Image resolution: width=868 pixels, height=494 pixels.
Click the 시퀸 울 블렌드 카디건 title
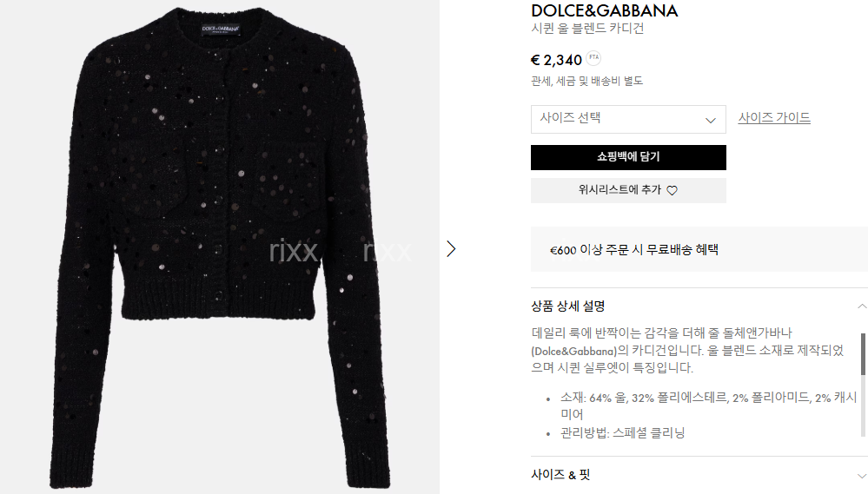587,28
